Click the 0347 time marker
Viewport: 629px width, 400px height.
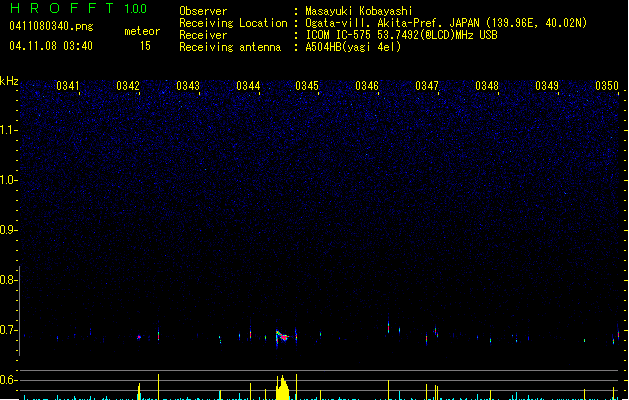[427, 86]
